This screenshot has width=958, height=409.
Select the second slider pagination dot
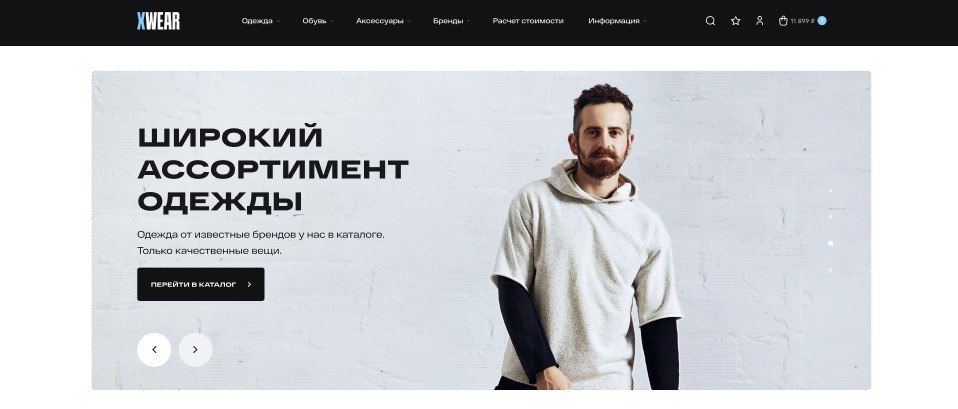[x=830, y=216]
